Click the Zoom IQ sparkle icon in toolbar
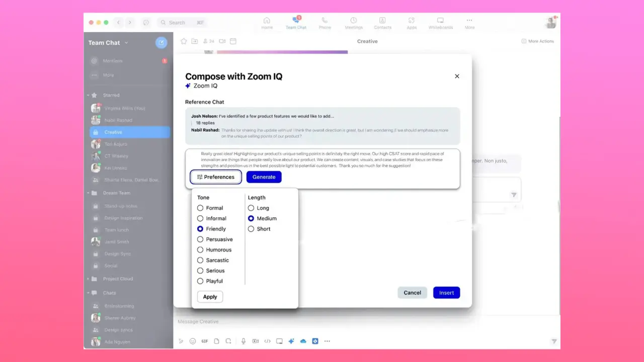Viewport: 644px width, 362px height. [x=291, y=341]
